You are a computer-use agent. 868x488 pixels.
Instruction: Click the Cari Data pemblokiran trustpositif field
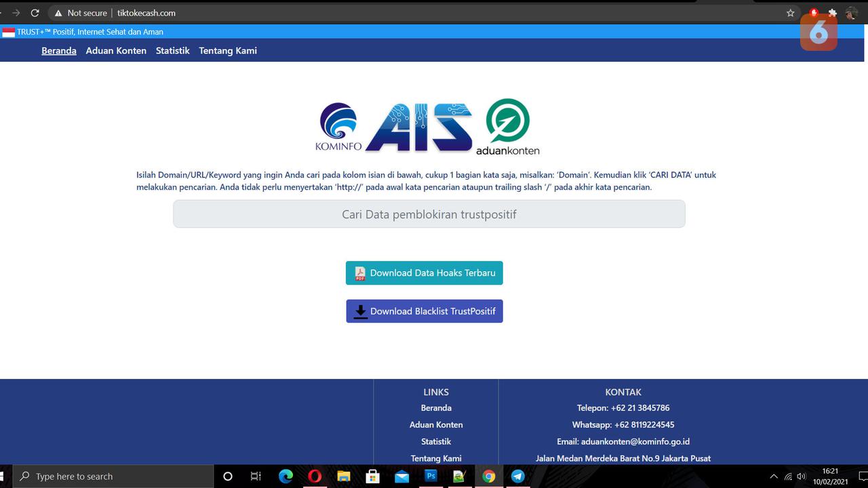[429, 214]
